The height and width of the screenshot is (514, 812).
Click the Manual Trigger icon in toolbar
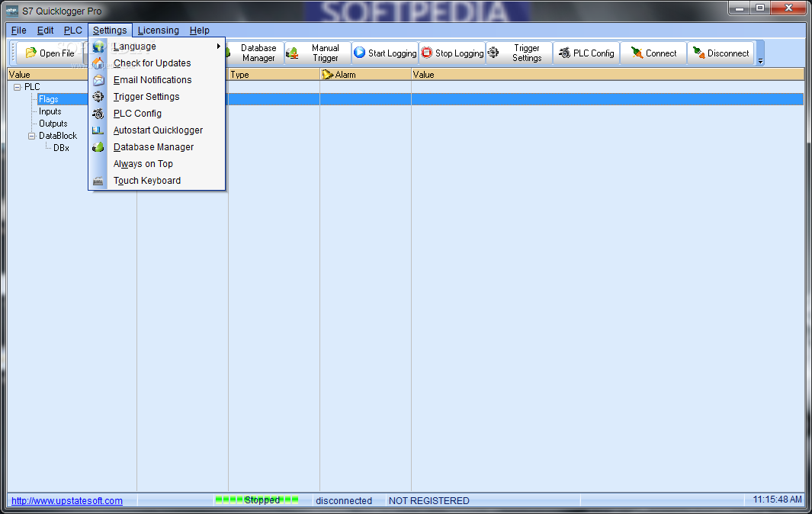(292, 53)
